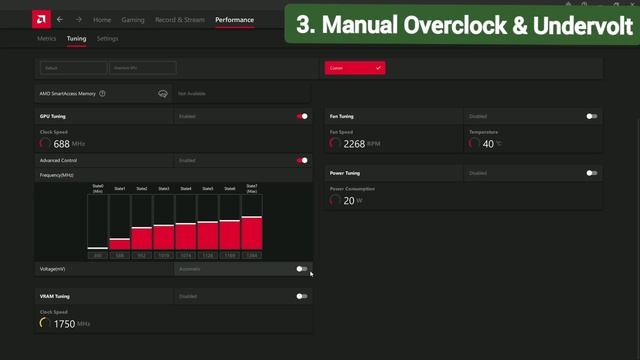640x360 pixels.
Task: Enable the Fan Tuning switch
Action: coord(592,116)
